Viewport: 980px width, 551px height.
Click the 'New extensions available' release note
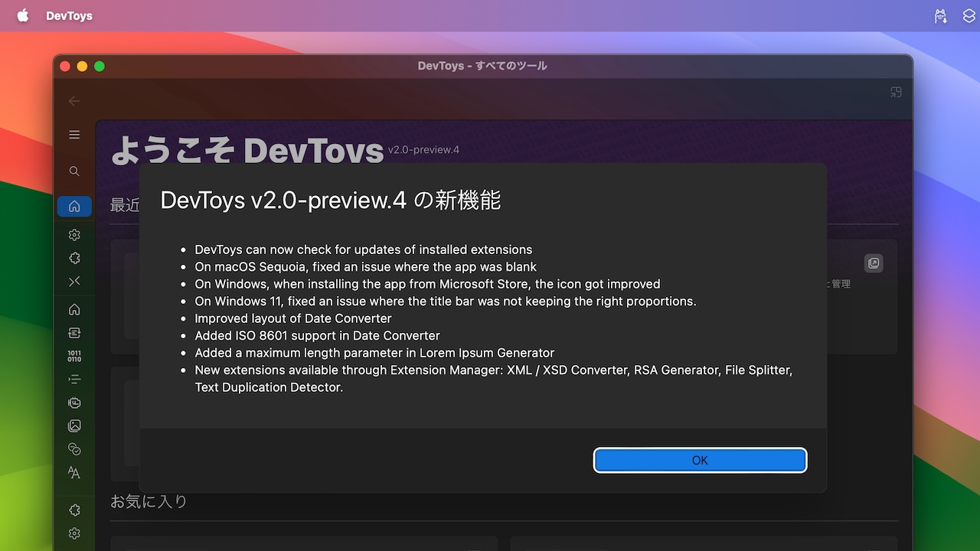494,379
